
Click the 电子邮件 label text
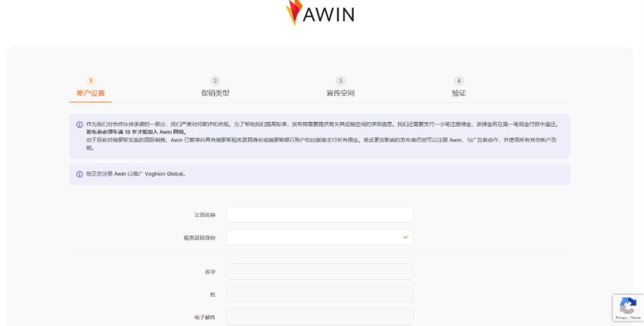click(205, 318)
